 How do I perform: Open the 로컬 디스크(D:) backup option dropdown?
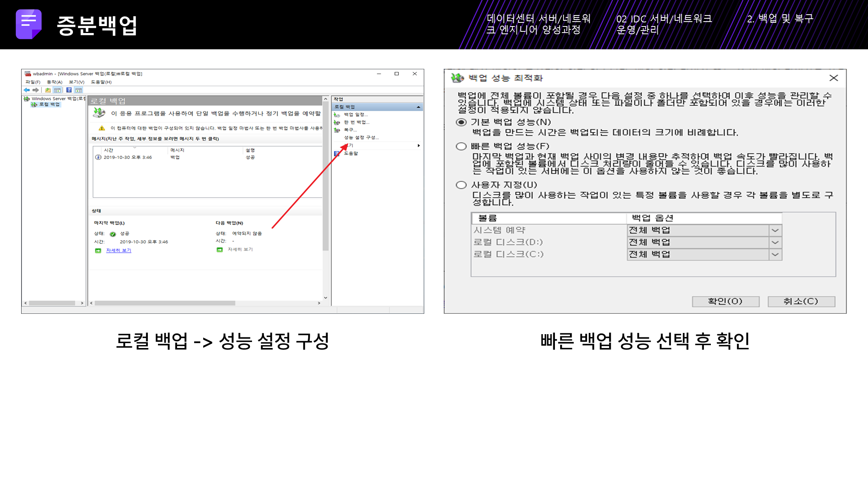[x=775, y=242]
